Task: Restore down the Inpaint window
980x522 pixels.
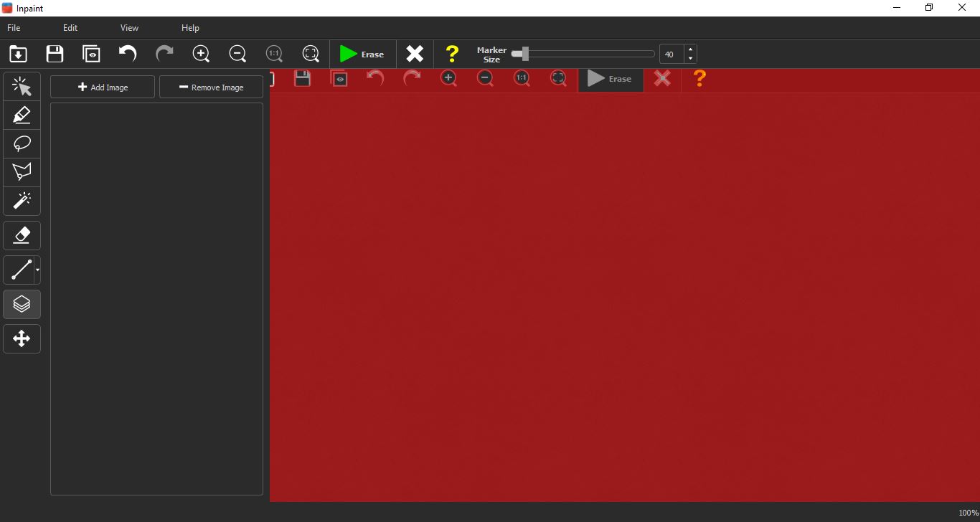Action: point(929,8)
